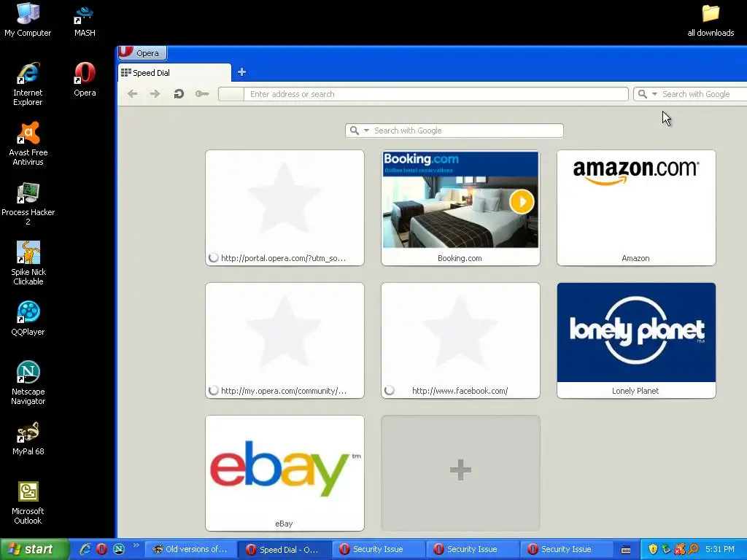Go back with the back arrow
The height and width of the screenshot is (560, 747).
pos(133,94)
